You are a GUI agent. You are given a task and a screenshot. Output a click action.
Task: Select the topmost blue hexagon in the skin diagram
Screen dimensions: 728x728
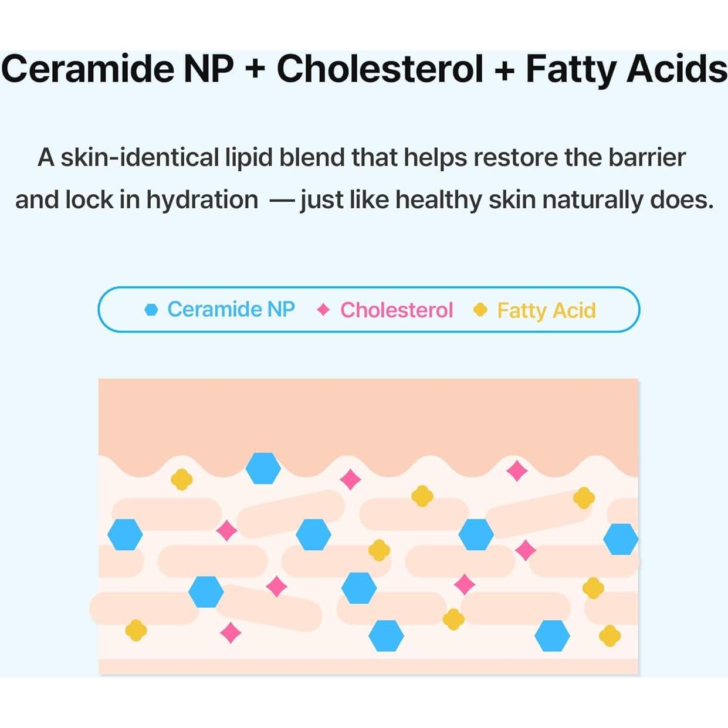263,468
